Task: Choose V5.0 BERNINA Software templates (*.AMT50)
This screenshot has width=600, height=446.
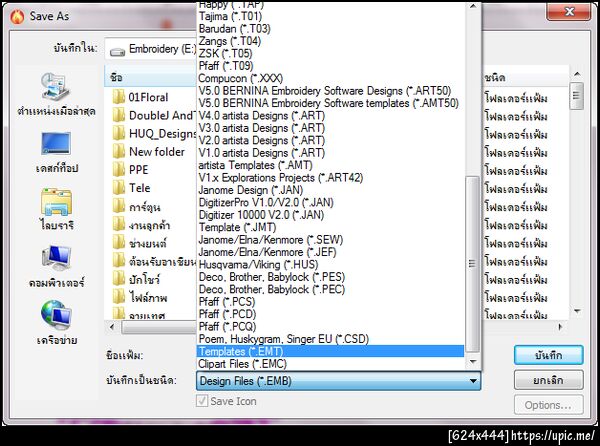Action: pos(328,103)
